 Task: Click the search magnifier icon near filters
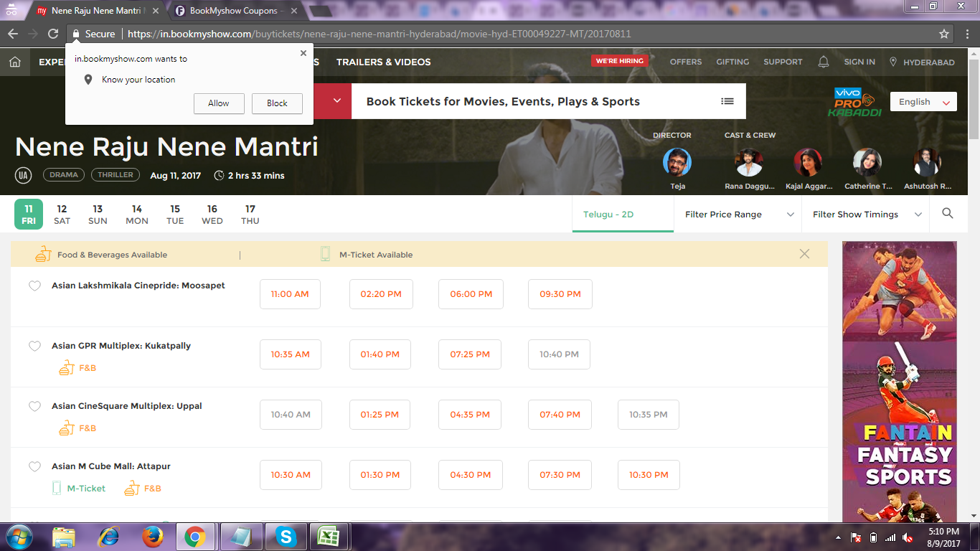pyautogui.click(x=948, y=214)
